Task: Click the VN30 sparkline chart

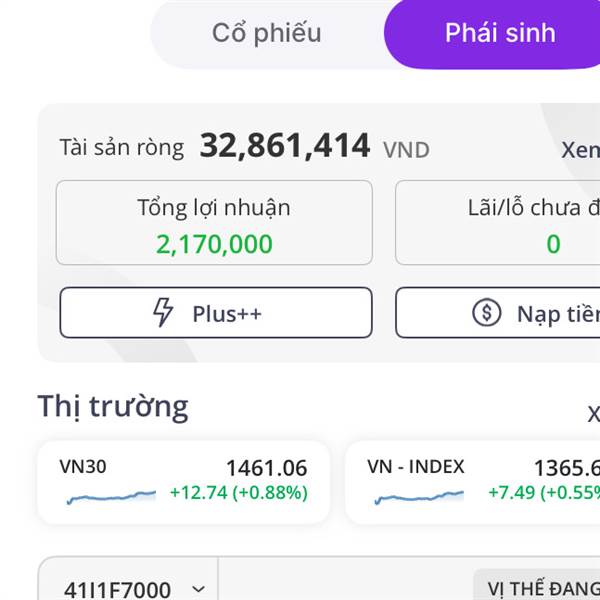Action: pyautogui.click(x=111, y=497)
